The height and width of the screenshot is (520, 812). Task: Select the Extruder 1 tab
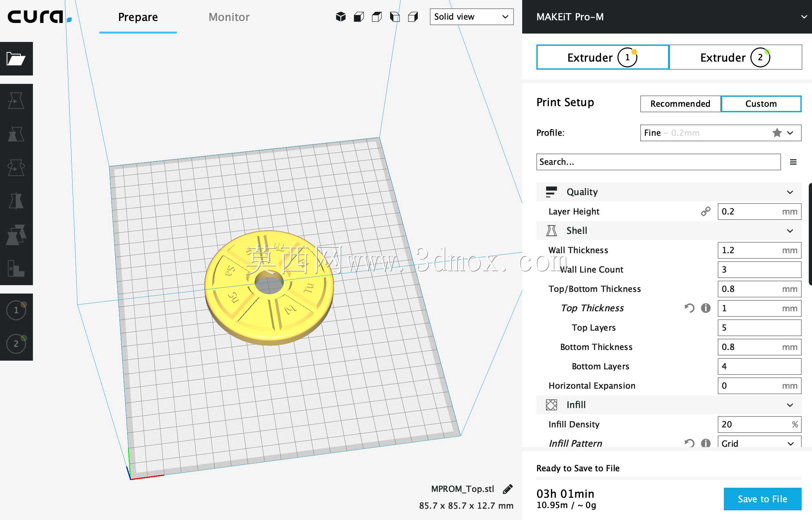click(603, 57)
